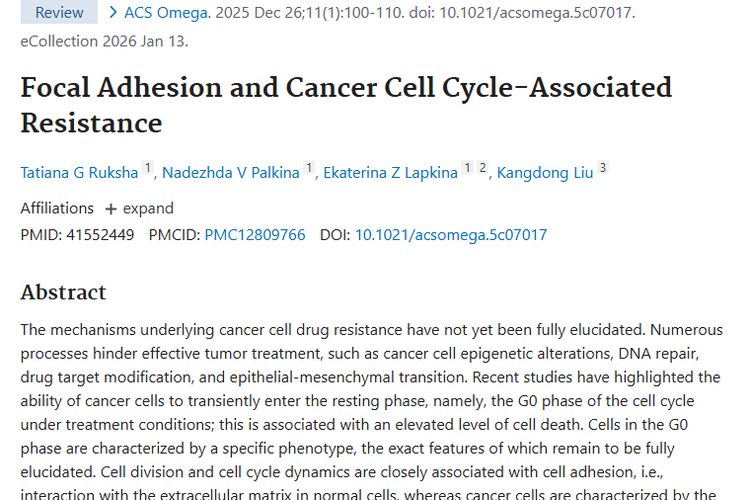Click superscript 1 after Nadezhda V Palkina
Image resolution: width=750 pixels, height=500 pixels.
pyautogui.click(x=309, y=168)
